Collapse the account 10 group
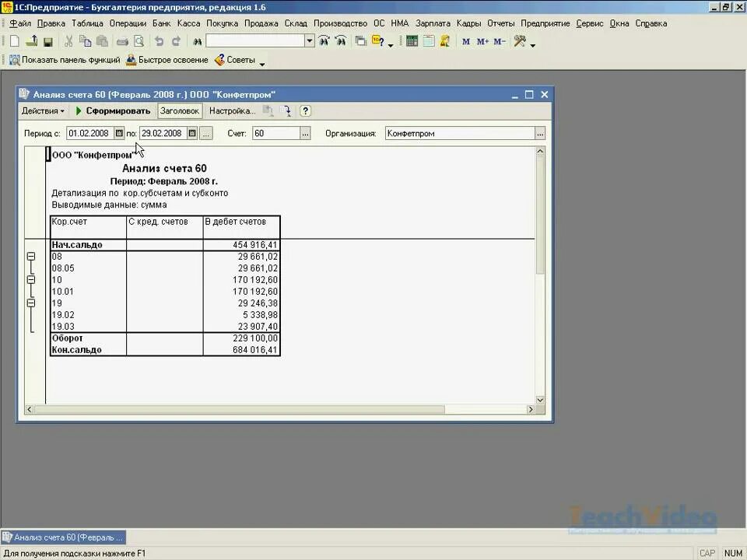 click(x=31, y=280)
